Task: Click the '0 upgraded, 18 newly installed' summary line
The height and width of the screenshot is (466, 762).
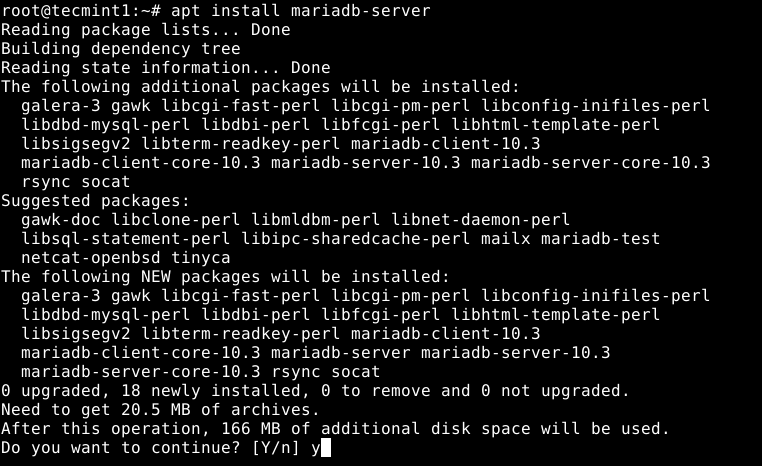Action: (x=315, y=390)
